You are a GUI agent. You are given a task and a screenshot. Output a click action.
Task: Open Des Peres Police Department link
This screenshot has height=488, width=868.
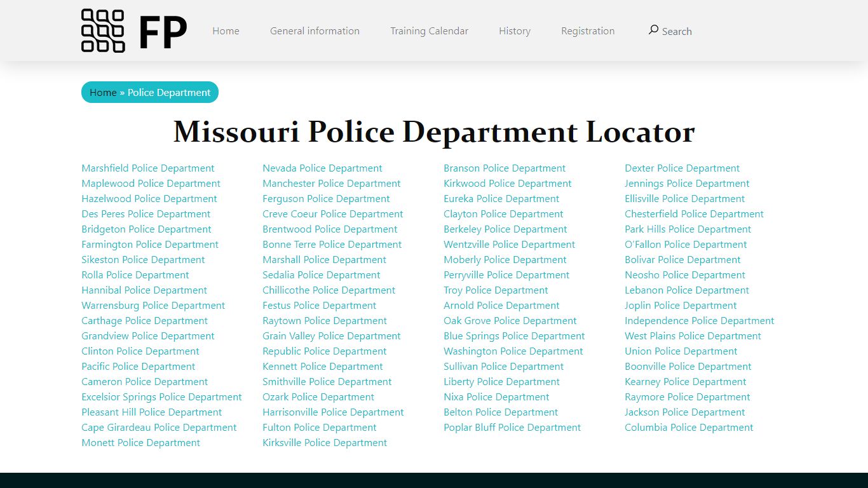[146, 214]
